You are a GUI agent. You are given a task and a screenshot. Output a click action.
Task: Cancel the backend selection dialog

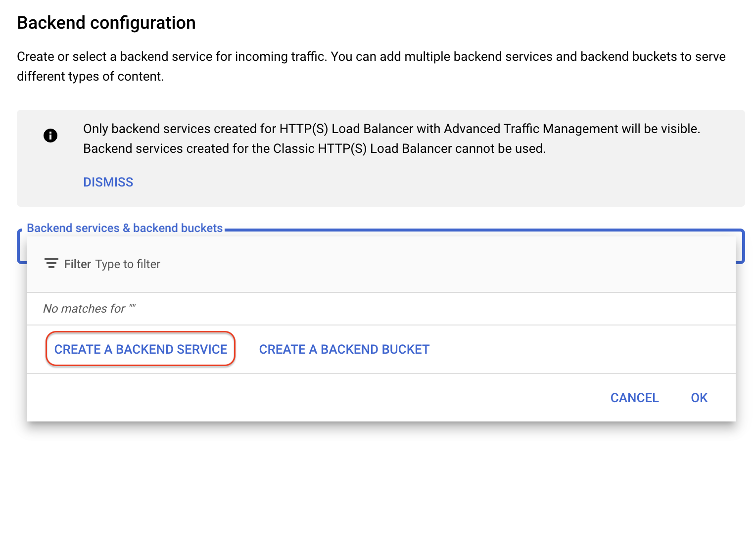[634, 397]
